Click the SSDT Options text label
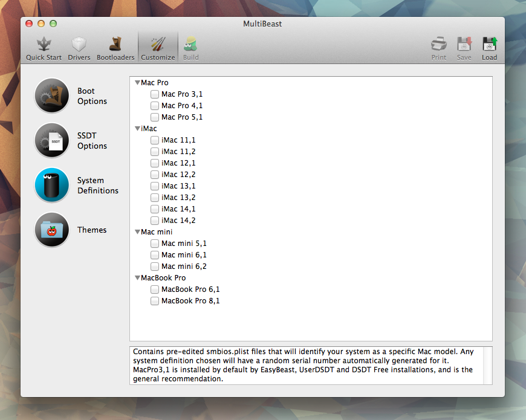Viewport: 526px width, 420px height. (x=92, y=140)
